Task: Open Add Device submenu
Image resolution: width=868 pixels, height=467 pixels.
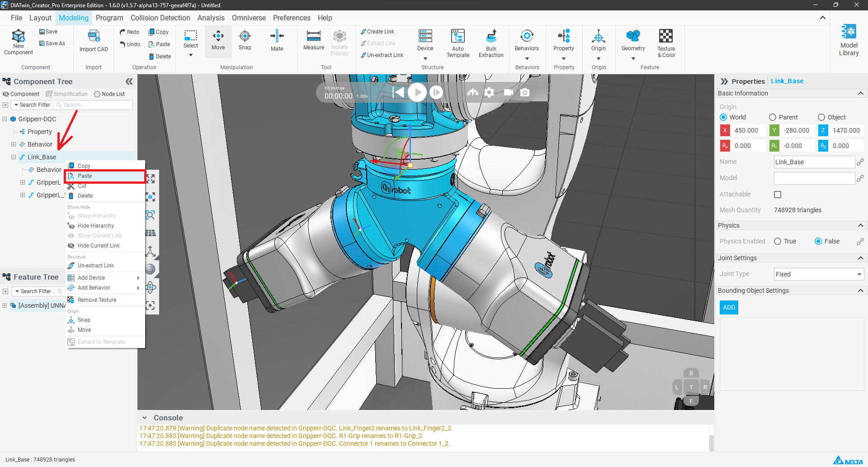Action: (105, 278)
